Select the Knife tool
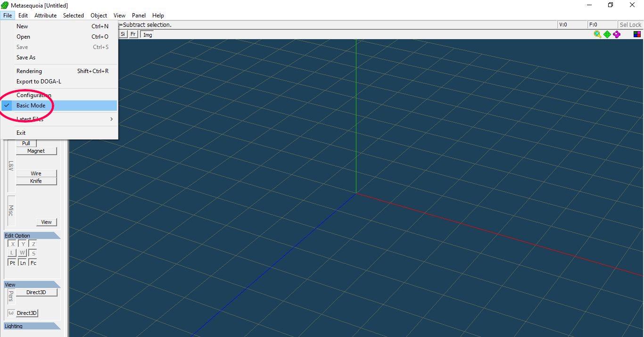 (36, 181)
